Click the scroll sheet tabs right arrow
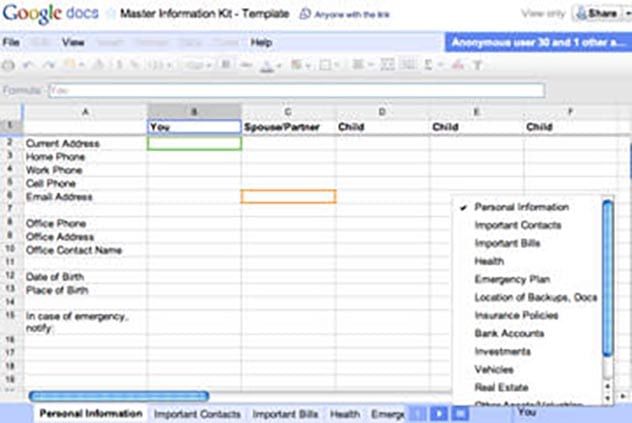632x423 pixels. point(439,414)
